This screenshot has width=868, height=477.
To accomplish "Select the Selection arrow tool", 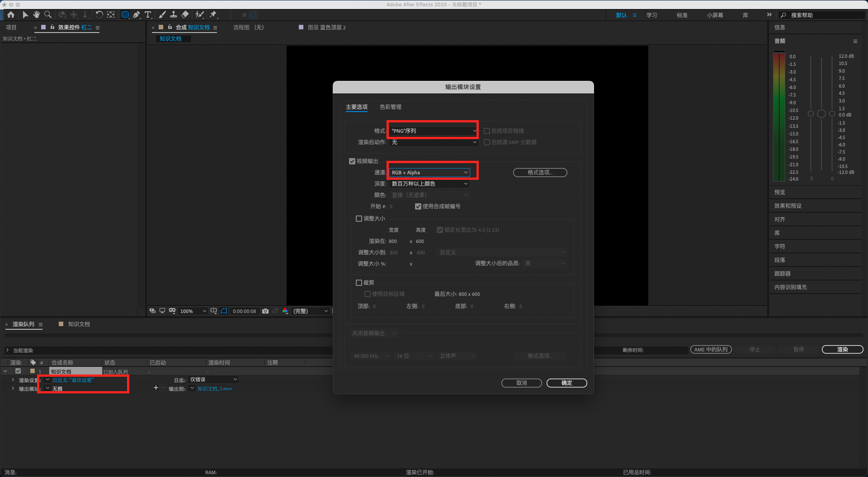I will [x=25, y=15].
